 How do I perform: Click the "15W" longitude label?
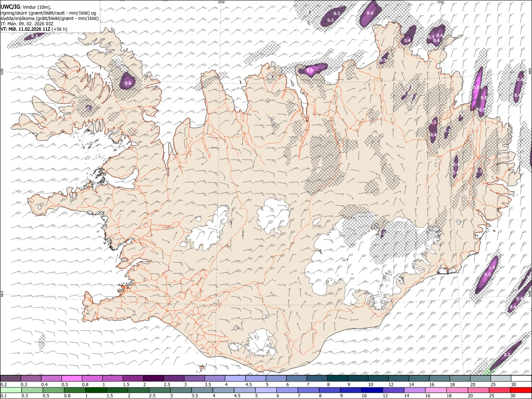pyautogui.click(x=440, y=2)
